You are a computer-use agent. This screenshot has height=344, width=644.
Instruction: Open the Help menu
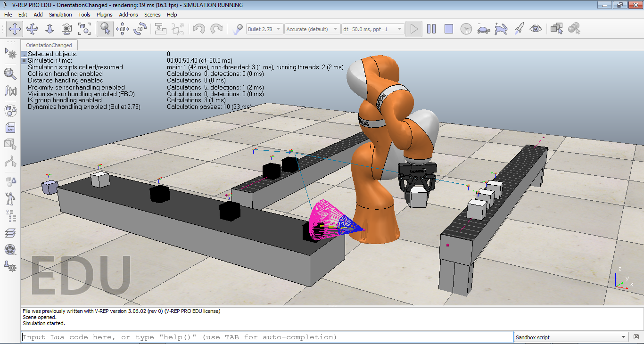point(172,15)
